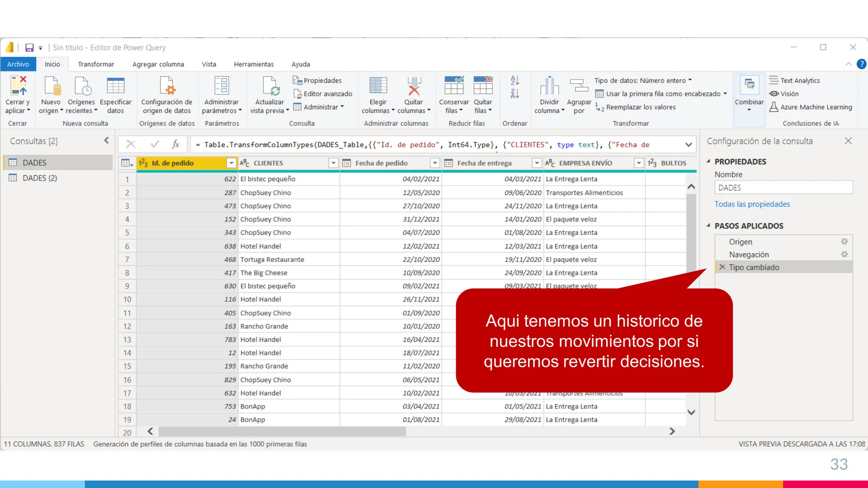The image size is (868, 488).
Task: Delete the Tipo cambiado step
Action: tap(723, 267)
